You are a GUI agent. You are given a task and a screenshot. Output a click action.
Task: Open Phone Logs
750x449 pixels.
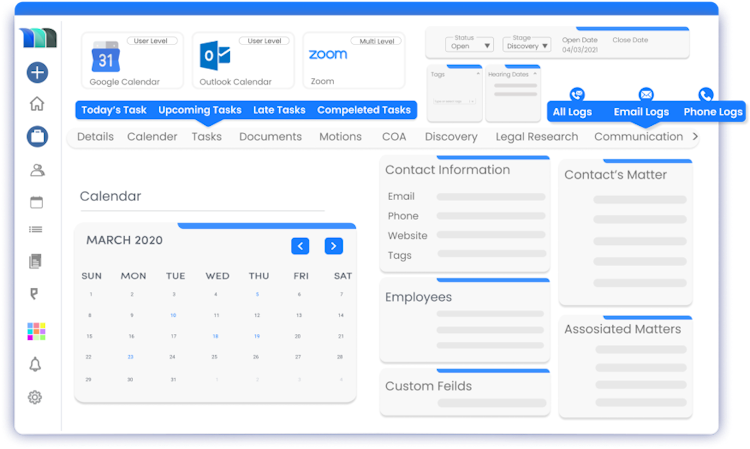tap(713, 112)
